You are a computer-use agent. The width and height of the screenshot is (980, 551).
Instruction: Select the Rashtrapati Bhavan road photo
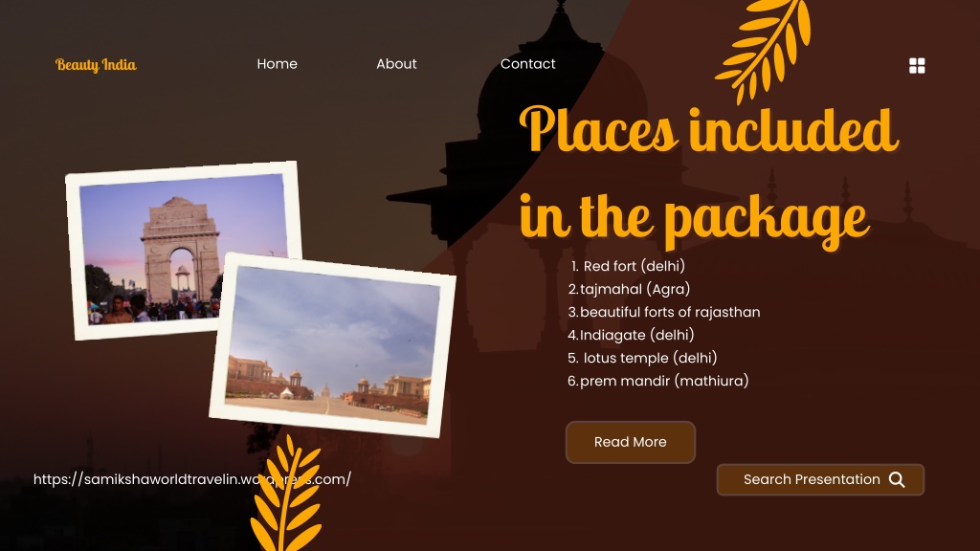pyautogui.click(x=332, y=345)
